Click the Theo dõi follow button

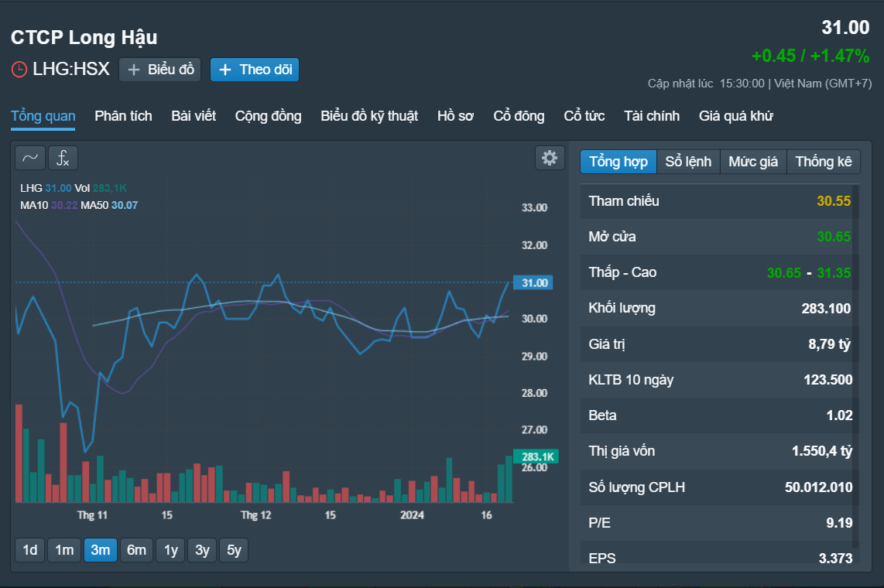point(254,70)
